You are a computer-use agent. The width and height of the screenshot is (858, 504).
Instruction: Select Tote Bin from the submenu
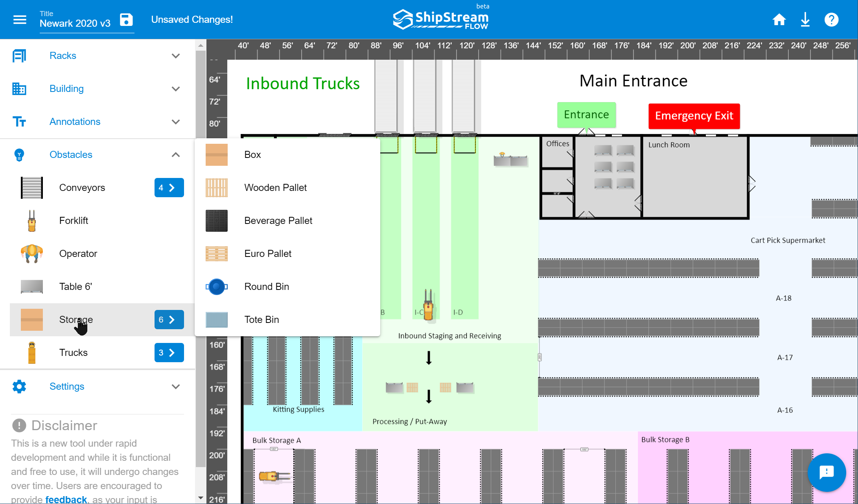261,319
